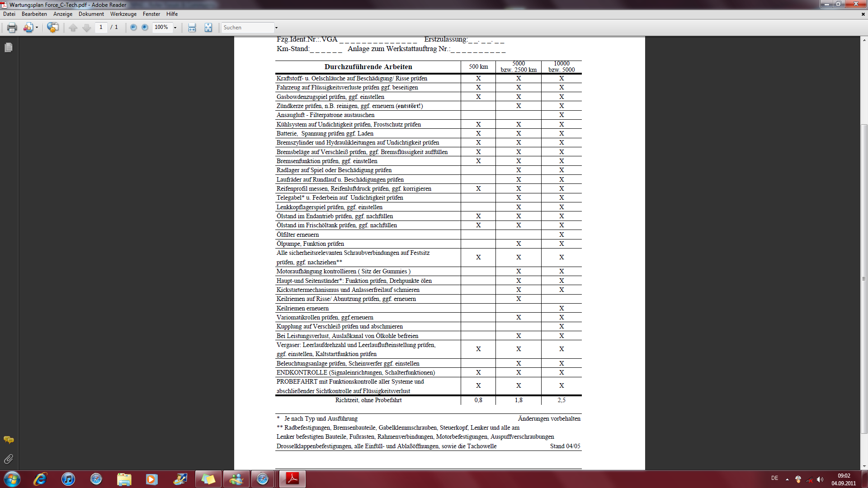
Task: Click the 'Durchzuführende Arbeiten' table header
Action: coord(368,67)
